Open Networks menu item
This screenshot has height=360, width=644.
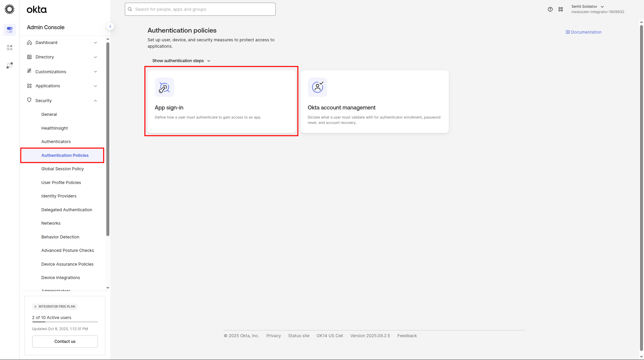click(x=51, y=223)
